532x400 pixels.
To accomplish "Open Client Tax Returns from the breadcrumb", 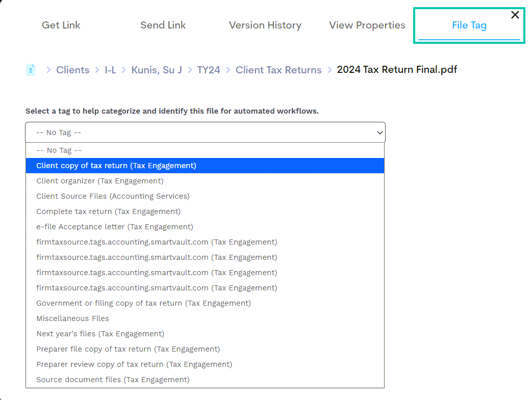I will (278, 69).
